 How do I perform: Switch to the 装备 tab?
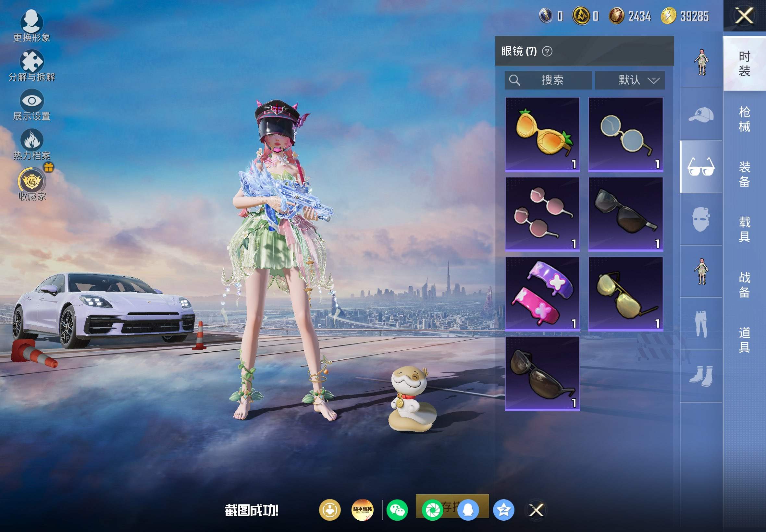[745, 174]
